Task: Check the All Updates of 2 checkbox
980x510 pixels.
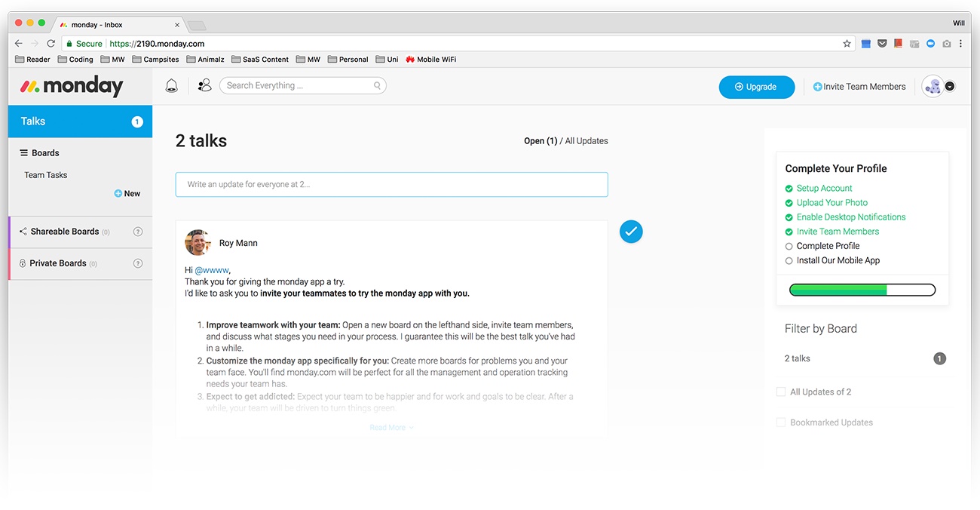Action: coord(781,392)
